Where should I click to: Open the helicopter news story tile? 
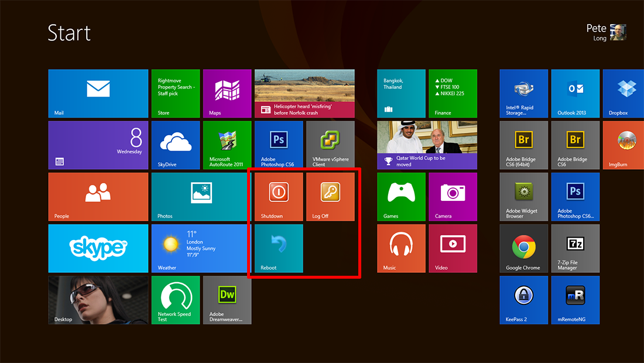click(305, 94)
